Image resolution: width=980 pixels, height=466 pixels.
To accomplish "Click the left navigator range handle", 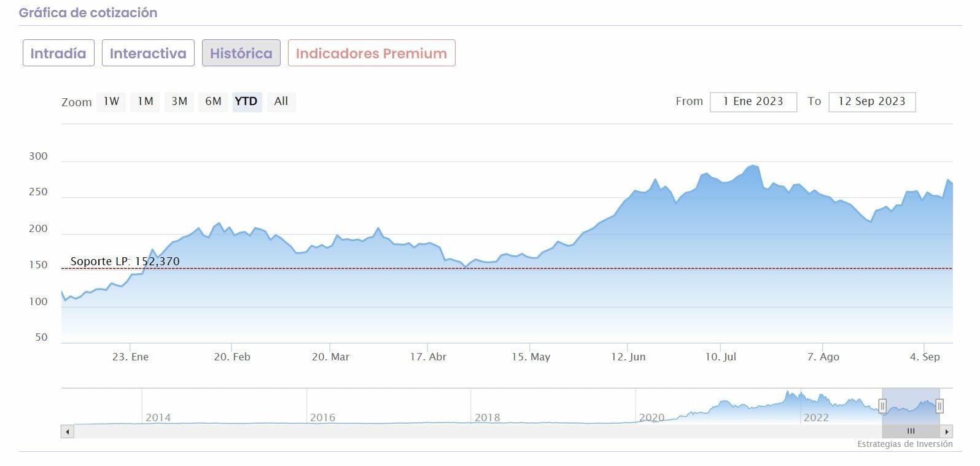I will 882,406.
